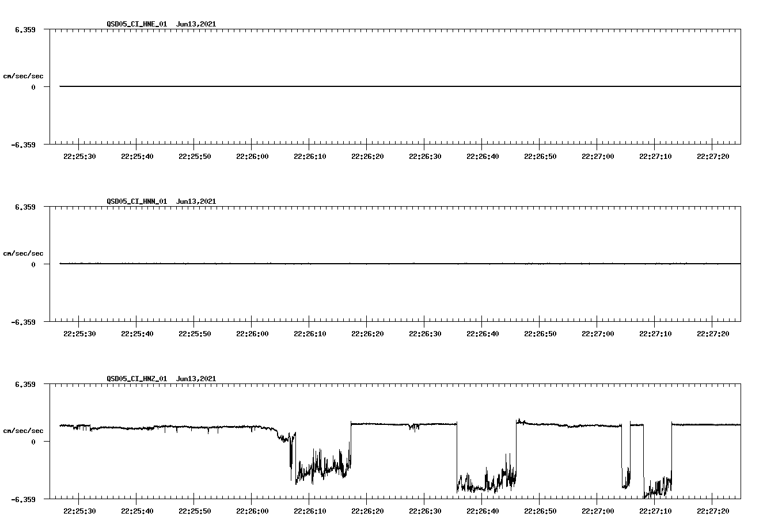
Task: Click the QSD05_CI_HNE_01 plot title
Action: (161, 24)
